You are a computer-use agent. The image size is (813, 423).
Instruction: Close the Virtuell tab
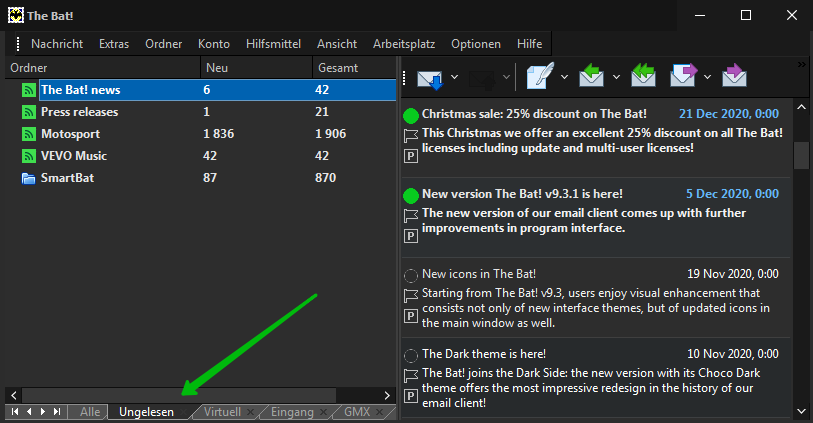[250, 412]
